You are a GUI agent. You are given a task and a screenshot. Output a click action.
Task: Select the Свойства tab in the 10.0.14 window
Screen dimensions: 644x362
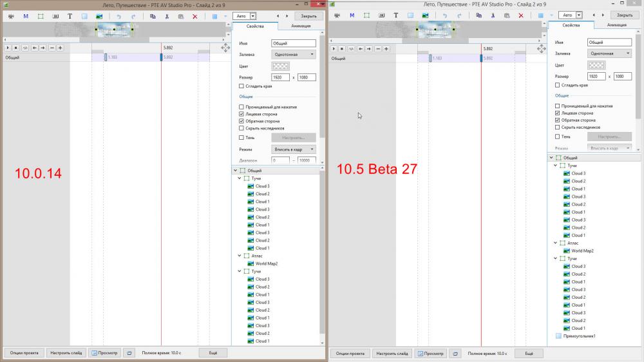tap(255, 26)
